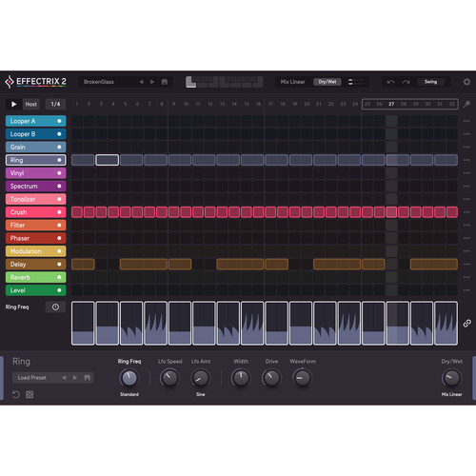Click the Effectrix 2 logo
The width and height of the screenshot is (476, 476).
pos(35,82)
